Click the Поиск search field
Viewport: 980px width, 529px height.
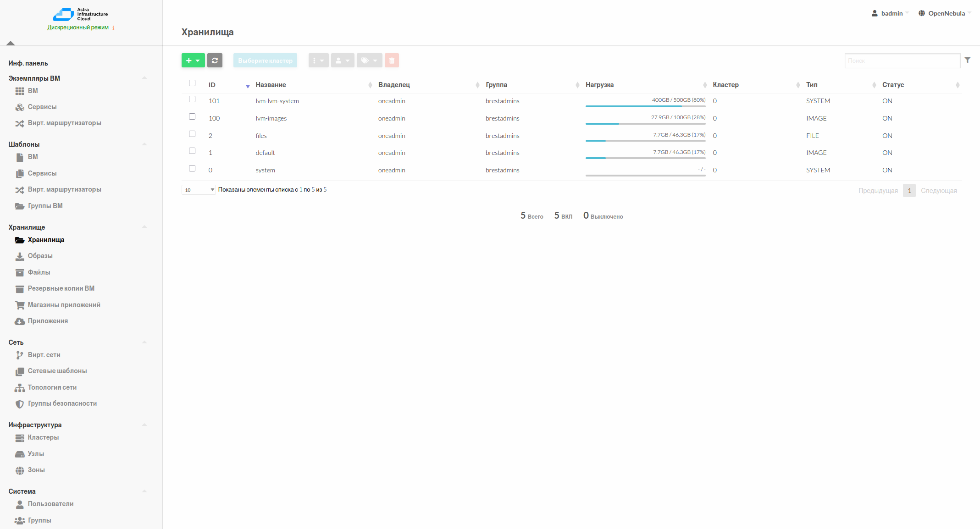(902, 60)
